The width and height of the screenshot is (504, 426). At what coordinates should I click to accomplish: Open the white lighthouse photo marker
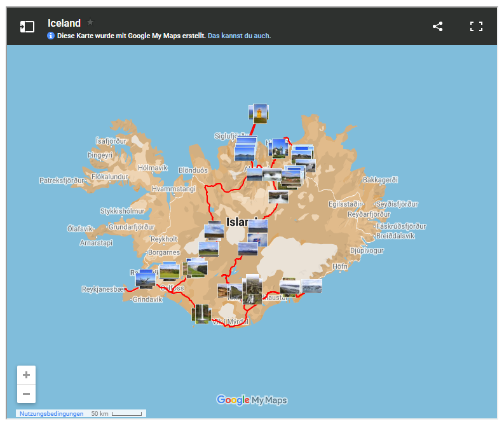pos(278,149)
